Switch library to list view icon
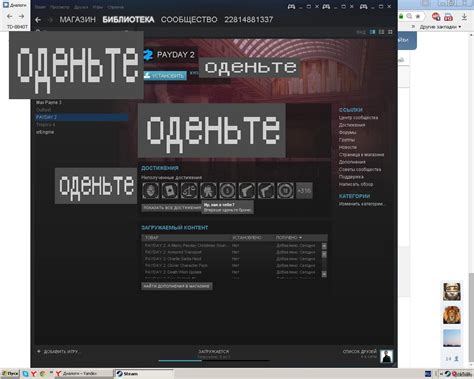 [x=381, y=32]
